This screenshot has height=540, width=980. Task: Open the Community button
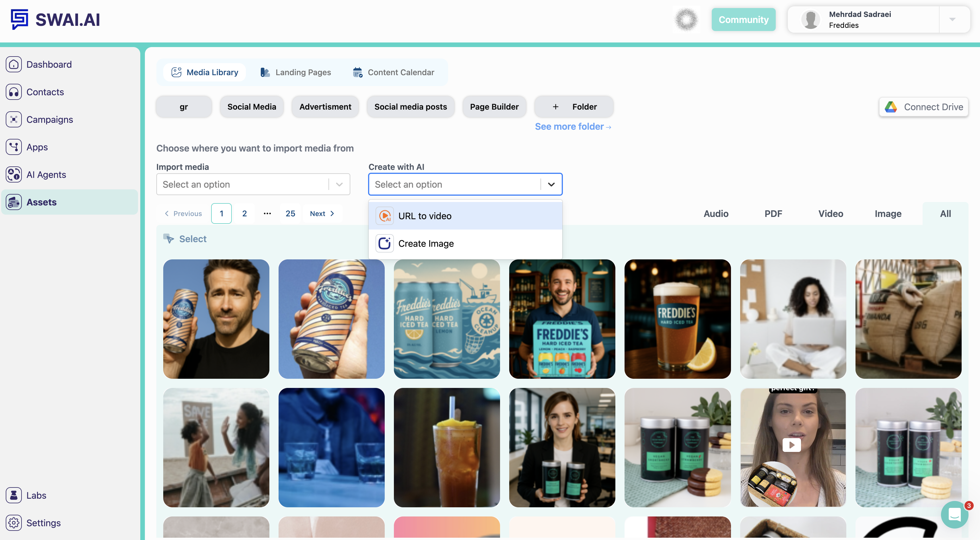tap(743, 20)
